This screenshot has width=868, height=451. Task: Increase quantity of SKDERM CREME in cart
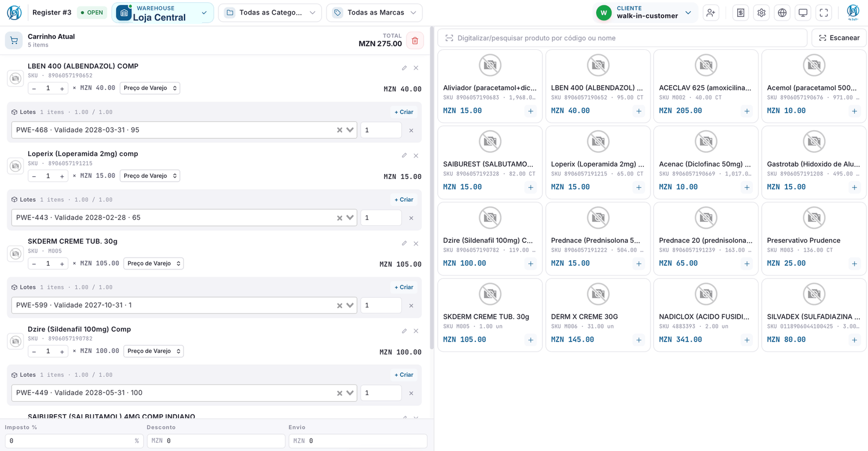coord(62,264)
